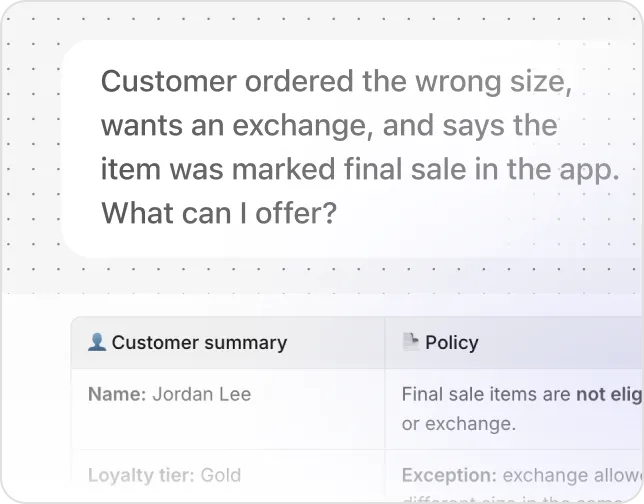Screen dimensions: 644x504
Task: Click the Exception policy row
Action: 514,475
